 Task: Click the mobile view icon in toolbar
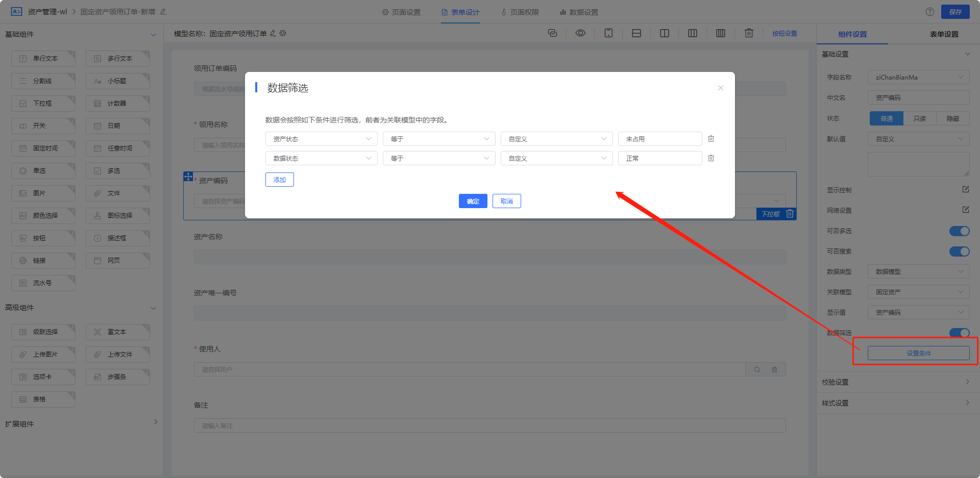(x=608, y=33)
